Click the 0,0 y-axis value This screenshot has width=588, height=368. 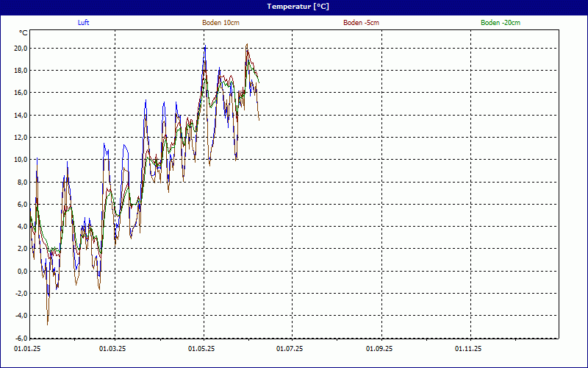22,271
